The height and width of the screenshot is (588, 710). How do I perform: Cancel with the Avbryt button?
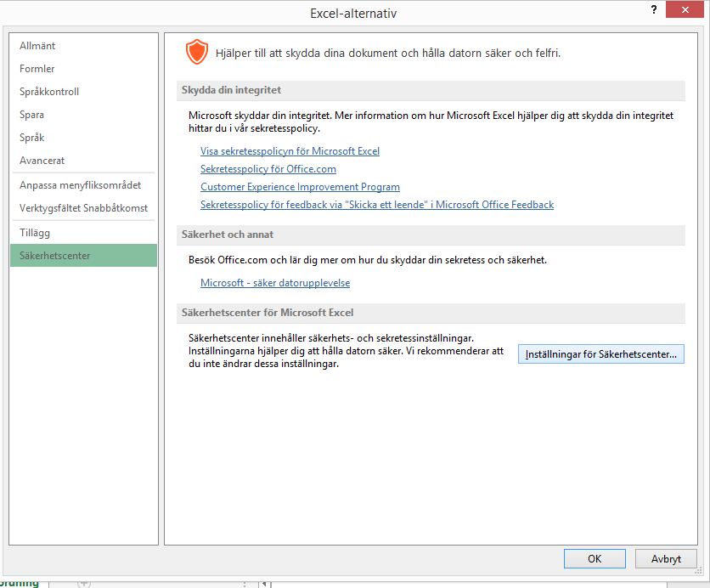[666, 558]
